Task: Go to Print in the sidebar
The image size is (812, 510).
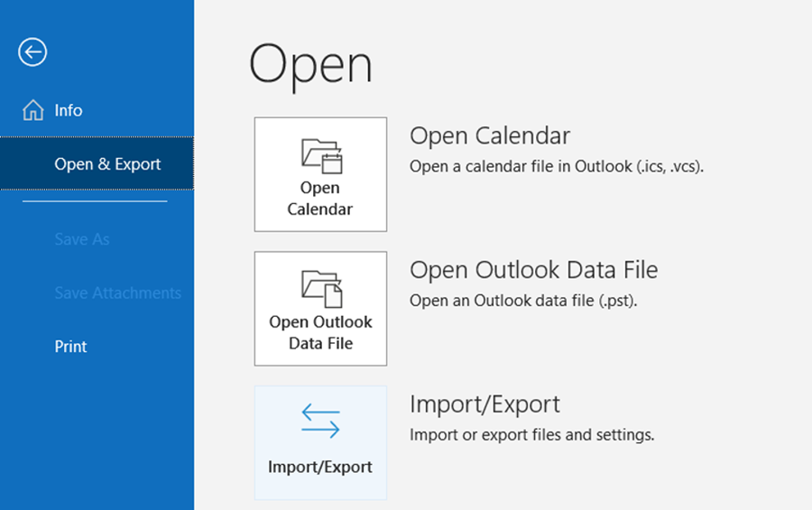Action: click(70, 347)
